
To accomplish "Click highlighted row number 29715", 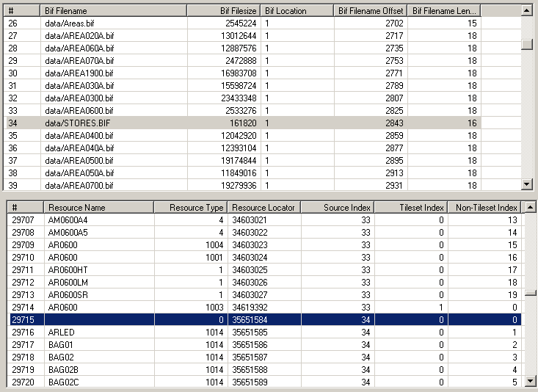I will (x=23, y=320).
